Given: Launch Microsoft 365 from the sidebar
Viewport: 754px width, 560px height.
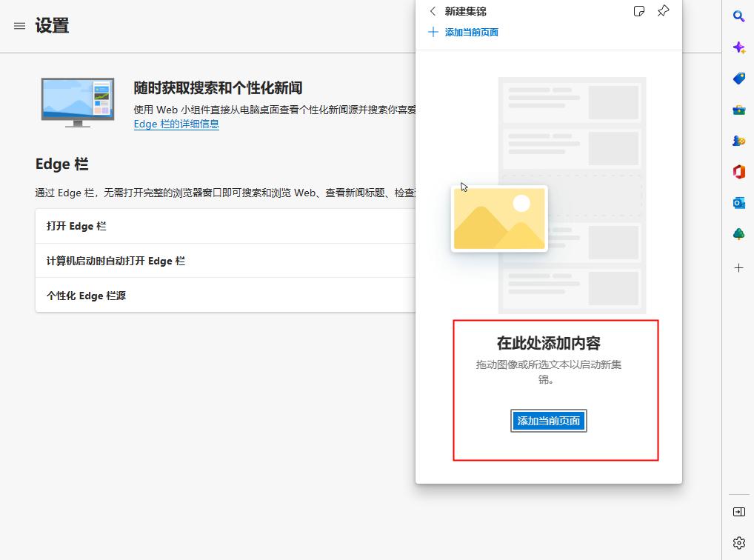Looking at the screenshot, I should pyautogui.click(x=738, y=171).
